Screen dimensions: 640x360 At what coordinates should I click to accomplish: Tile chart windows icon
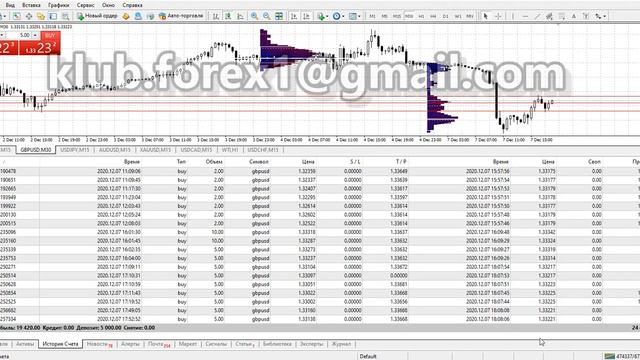[x=279, y=16]
